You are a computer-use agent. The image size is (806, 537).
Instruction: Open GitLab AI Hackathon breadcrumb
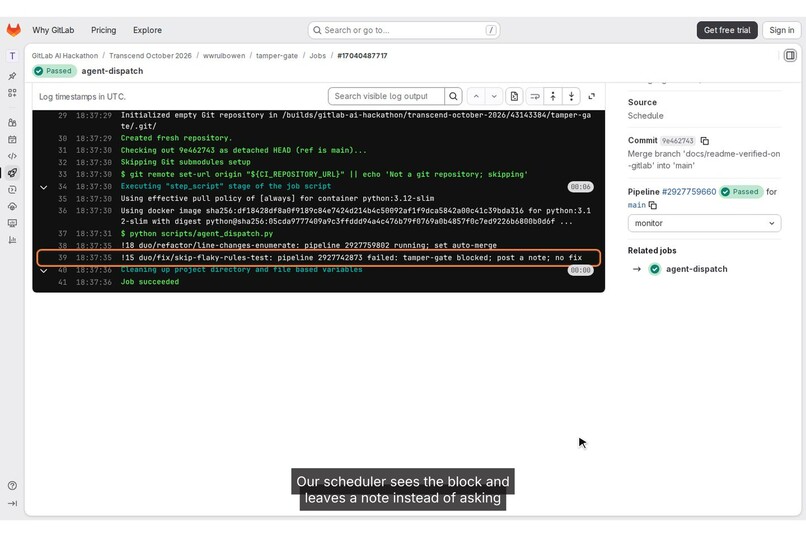65,55
